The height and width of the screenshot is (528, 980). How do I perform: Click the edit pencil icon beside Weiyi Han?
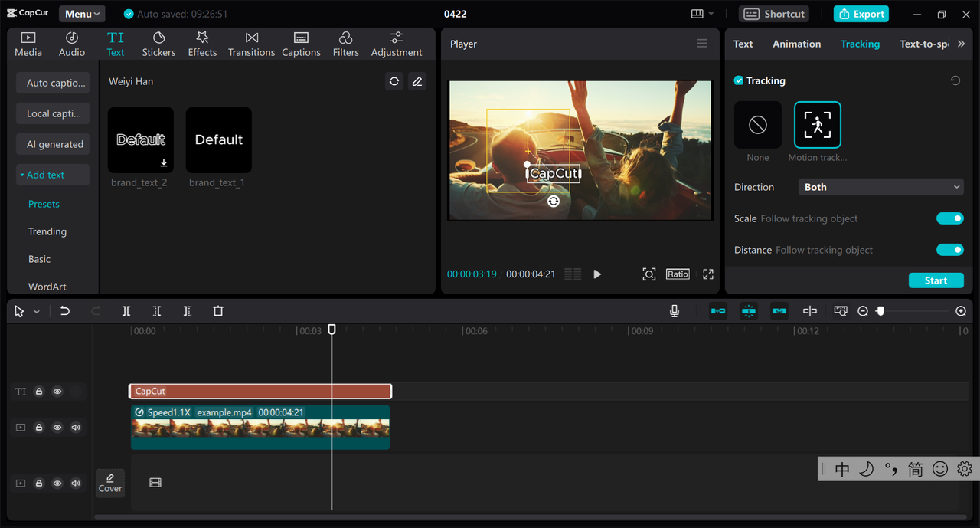point(417,81)
